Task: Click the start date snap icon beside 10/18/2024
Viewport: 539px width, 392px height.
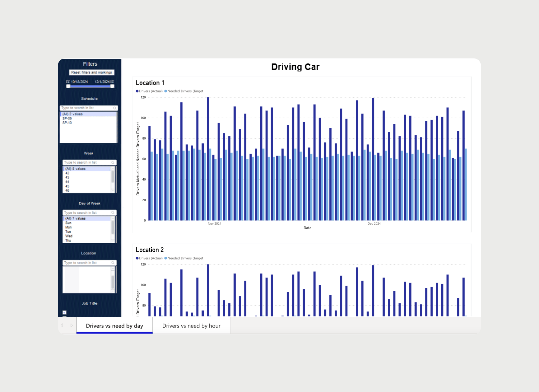Action: pyautogui.click(x=68, y=82)
